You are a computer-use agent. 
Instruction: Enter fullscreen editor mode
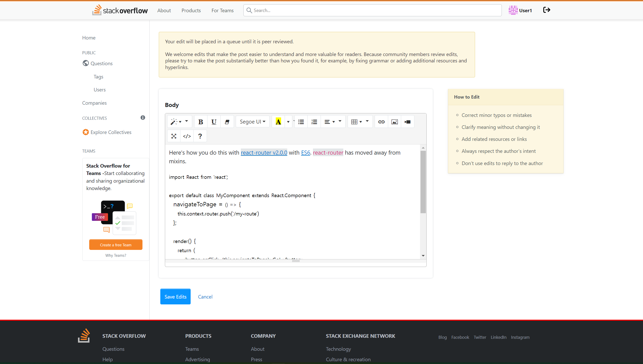click(174, 136)
